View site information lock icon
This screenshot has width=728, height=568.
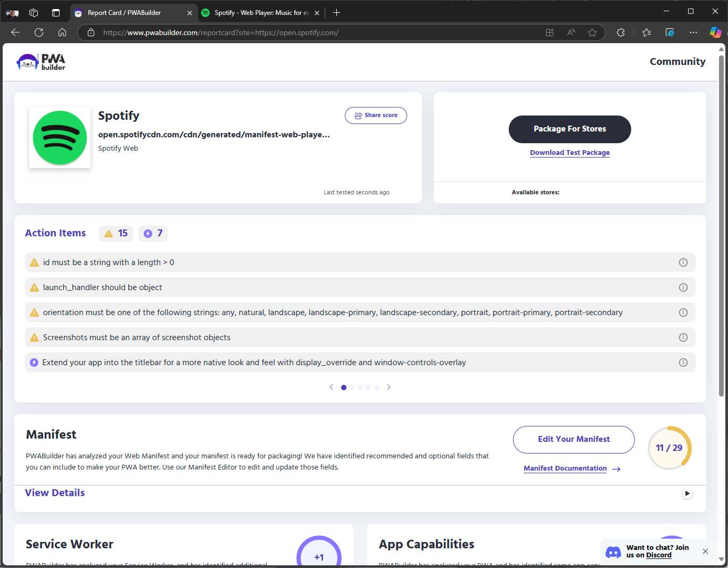click(x=91, y=32)
